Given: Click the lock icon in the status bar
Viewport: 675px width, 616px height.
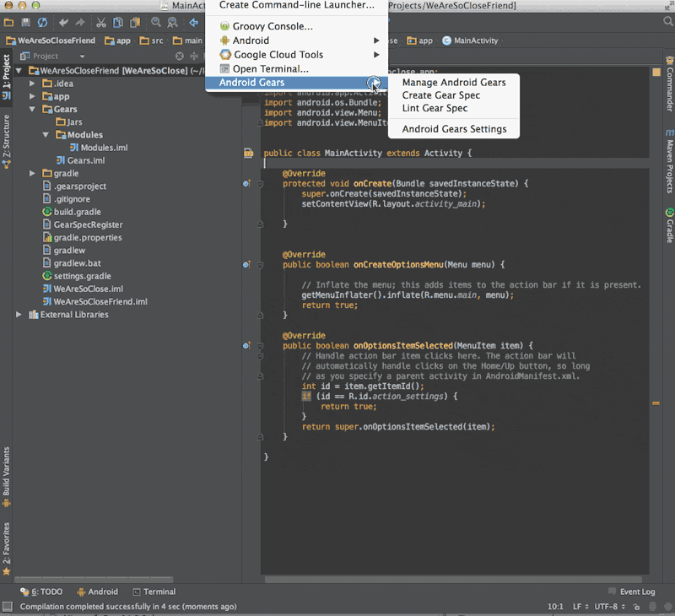Looking at the screenshot, I should [636, 607].
